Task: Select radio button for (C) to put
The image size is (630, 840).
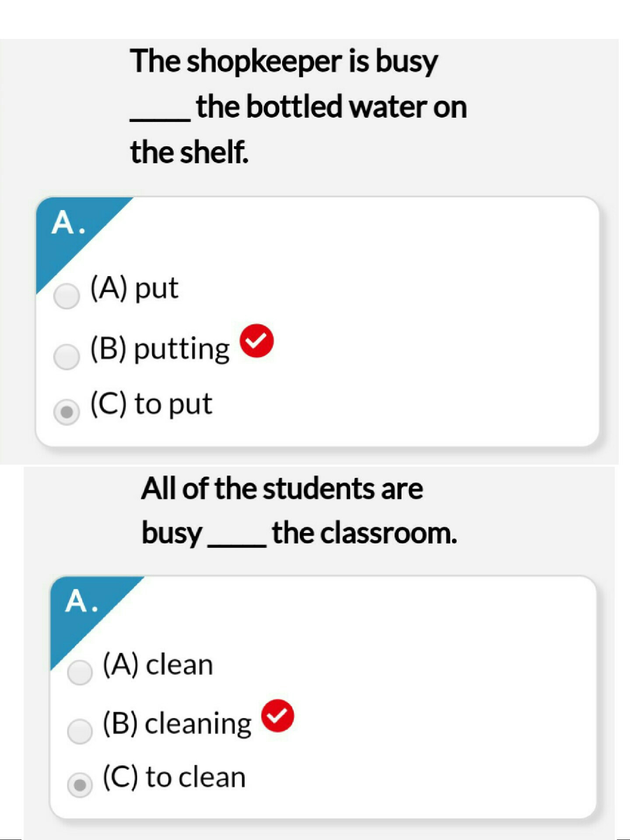Action: 66,412
